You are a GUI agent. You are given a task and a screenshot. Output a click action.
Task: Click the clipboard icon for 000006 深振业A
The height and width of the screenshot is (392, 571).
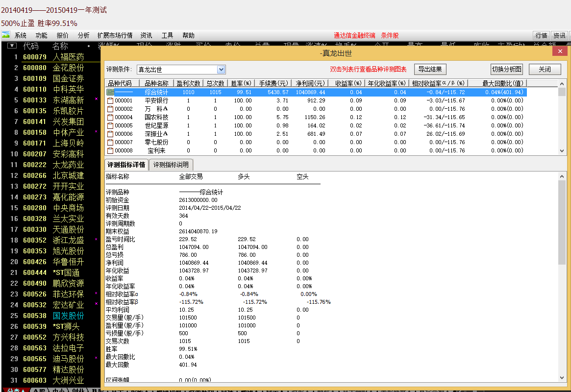tap(110, 134)
